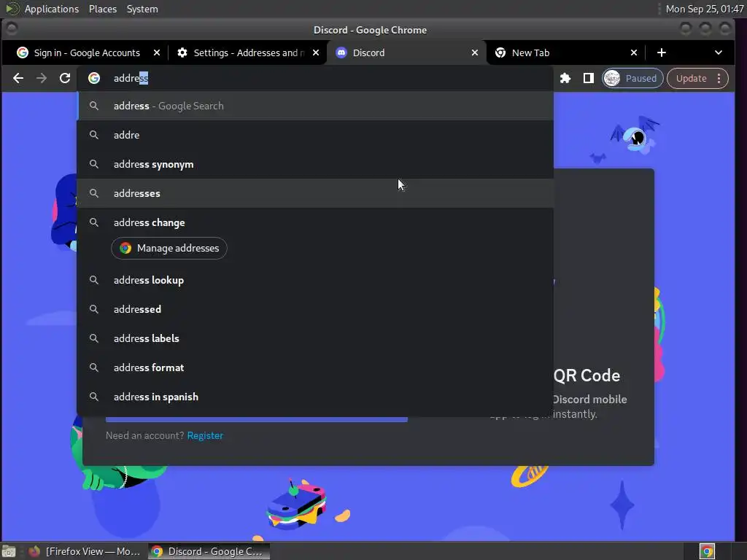Click the Google icon in the address bar
The image size is (747, 560).
click(x=94, y=78)
